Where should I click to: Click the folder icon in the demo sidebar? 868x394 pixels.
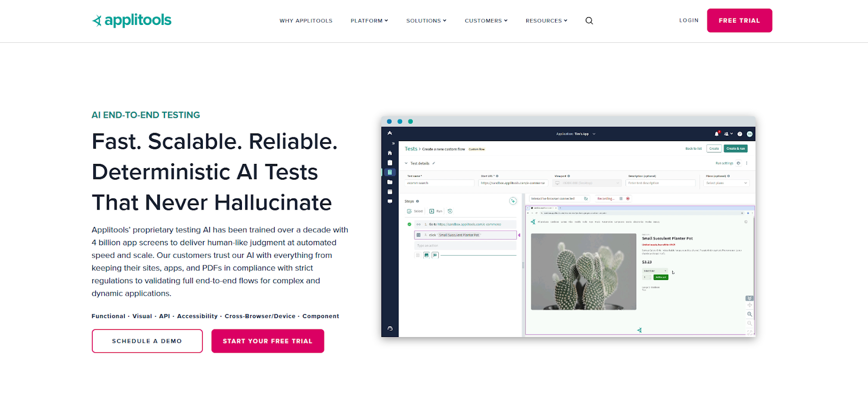click(x=390, y=182)
